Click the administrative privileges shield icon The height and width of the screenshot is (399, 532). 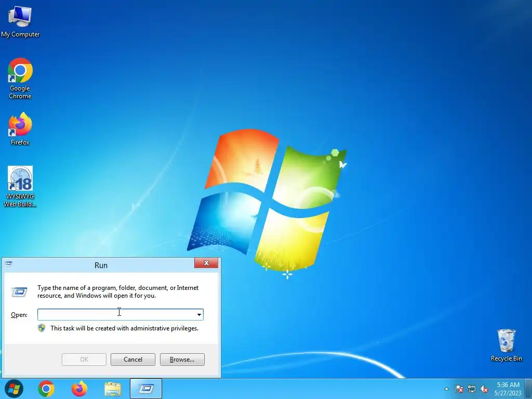click(x=42, y=328)
